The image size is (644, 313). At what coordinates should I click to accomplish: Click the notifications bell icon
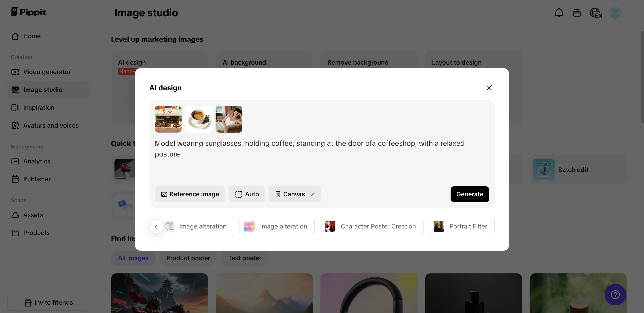pos(559,13)
